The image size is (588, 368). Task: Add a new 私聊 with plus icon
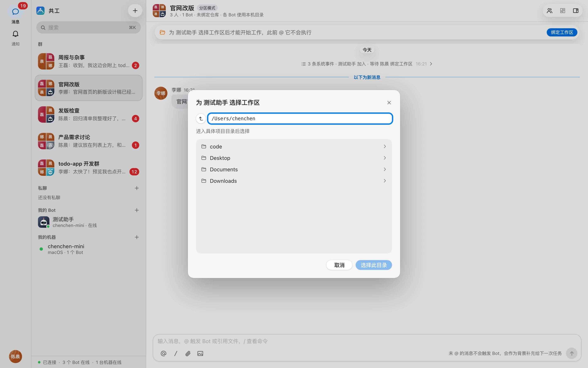coord(137,188)
